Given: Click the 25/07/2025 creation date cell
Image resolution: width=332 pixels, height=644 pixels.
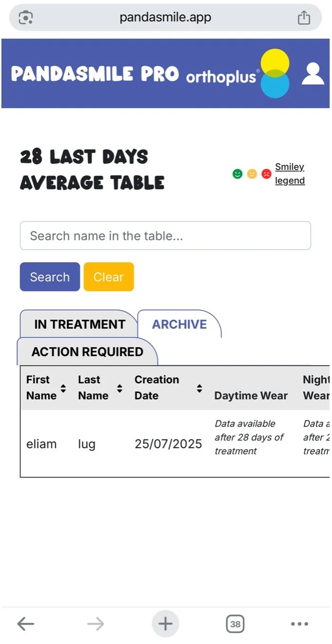Looking at the screenshot, I should click(x=168, y=444).
